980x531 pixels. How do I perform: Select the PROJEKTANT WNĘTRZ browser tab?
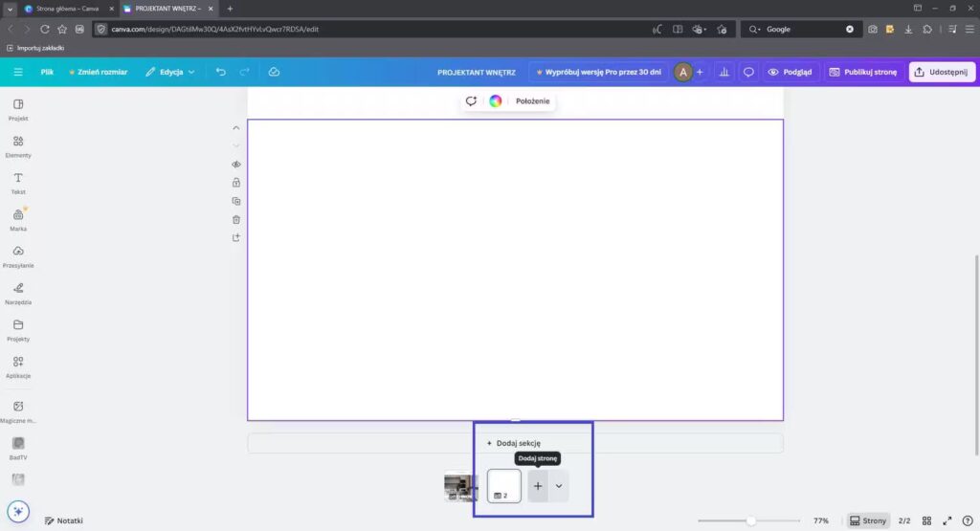coord(167,9)
